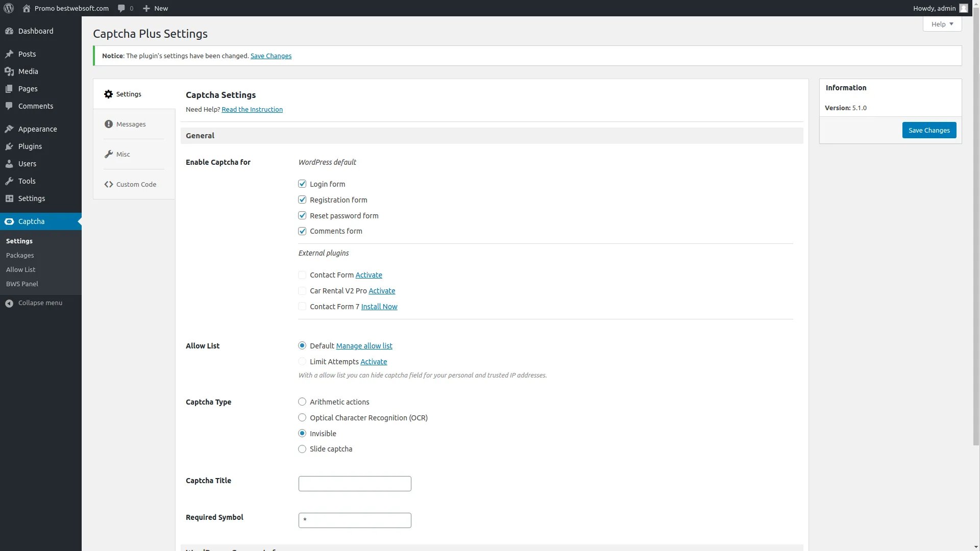The height and width of the screenshot is (551, 980).
Task: Click the Allow List menu item
Action: 20,269
